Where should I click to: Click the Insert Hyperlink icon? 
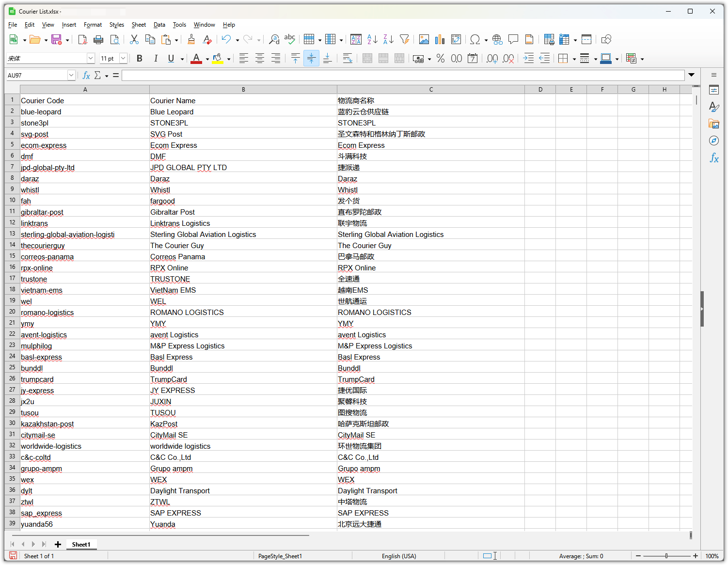click(497, 40)
